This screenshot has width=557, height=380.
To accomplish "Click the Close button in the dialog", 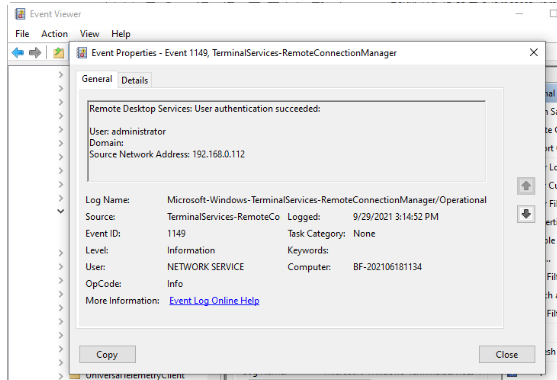I will pyautogui.click(x=507, y=354).
